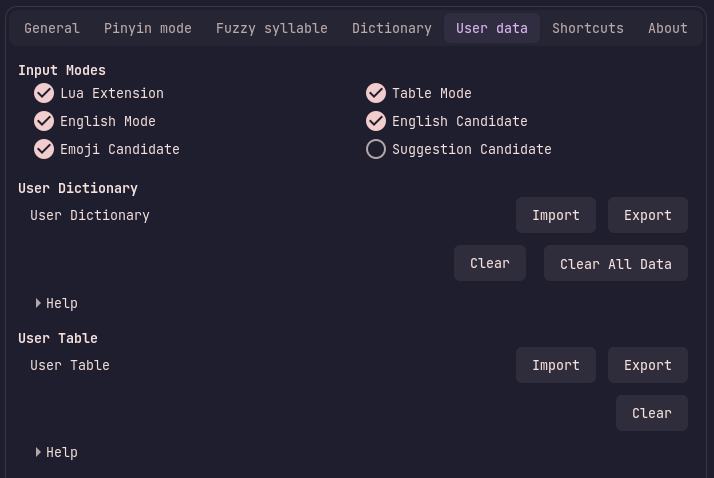This screenshot has height=478, width=714.
Task: Open the General tab
Action: click(x=51, y=28)
